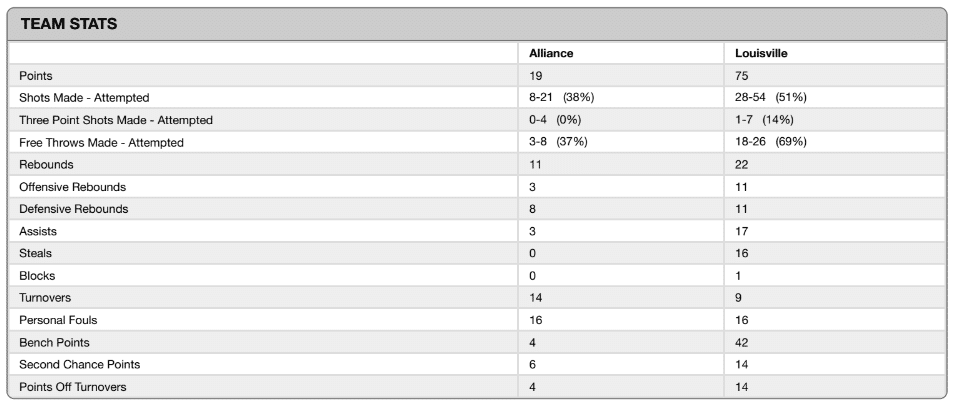
Task: Click the Free Throws Made - Attempted label
Action: point(101,143)
